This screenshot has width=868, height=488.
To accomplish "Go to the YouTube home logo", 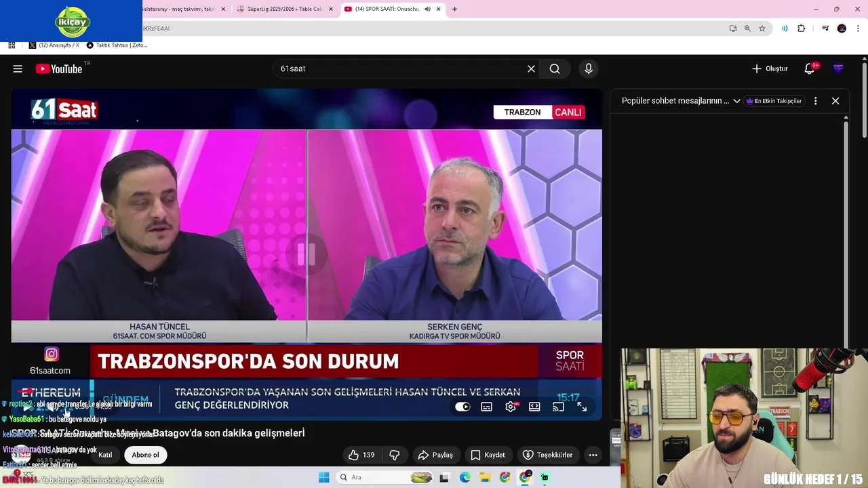I will (59, 68).
